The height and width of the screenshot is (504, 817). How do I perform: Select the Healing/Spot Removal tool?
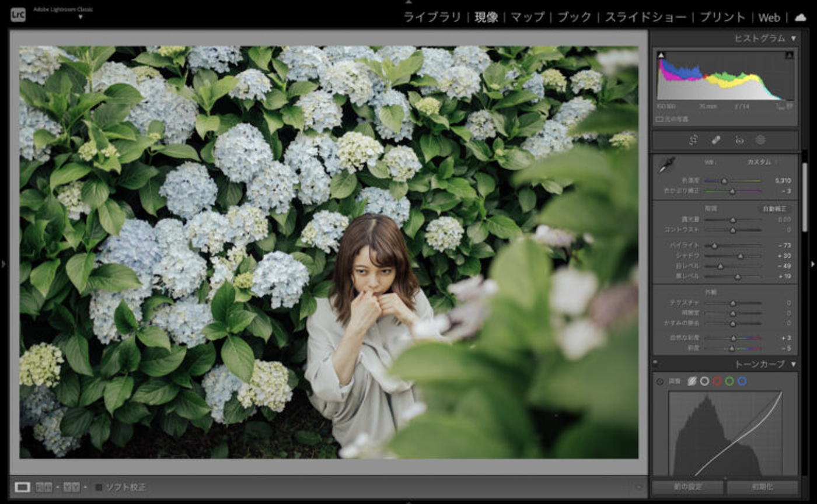coord(714,140)
